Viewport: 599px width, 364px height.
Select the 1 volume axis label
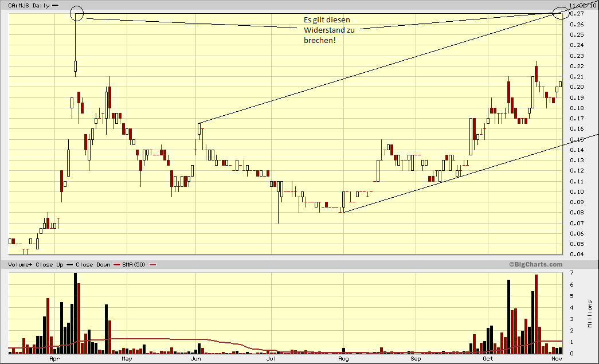point(572,342)
